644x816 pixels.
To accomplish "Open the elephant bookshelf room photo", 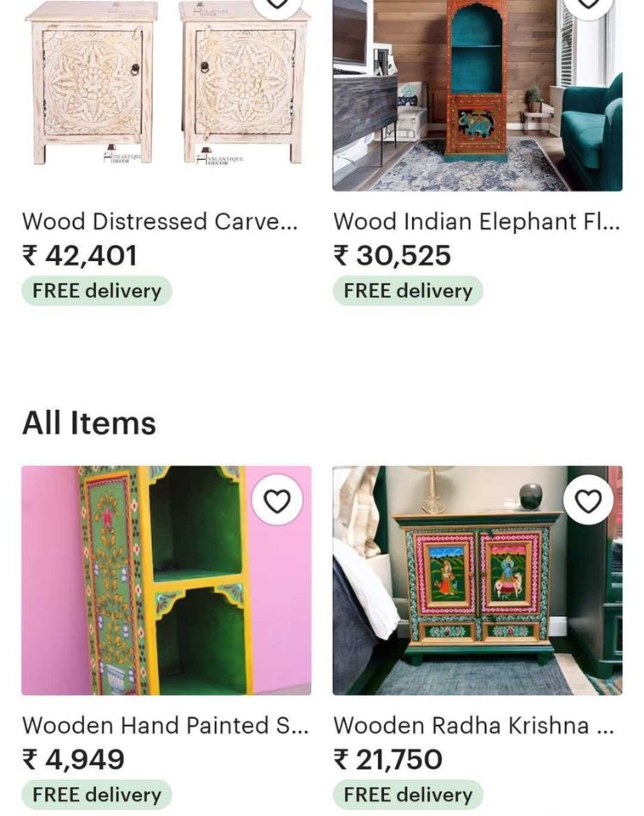I will coord(477,95).
